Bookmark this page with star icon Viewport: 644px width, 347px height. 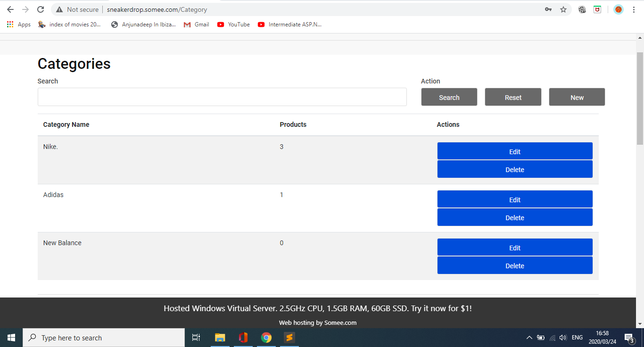coord(563,9)
